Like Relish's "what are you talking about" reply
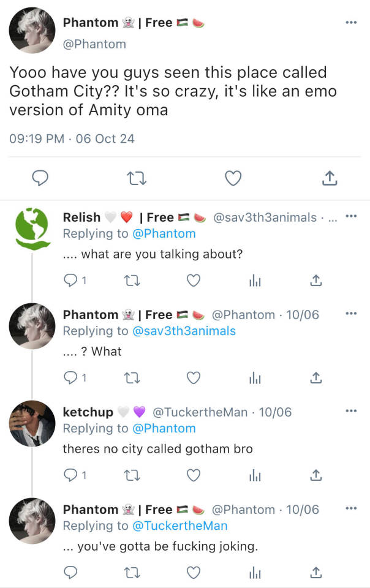Viewport: 370px width, 588px height. pos(194,280)
